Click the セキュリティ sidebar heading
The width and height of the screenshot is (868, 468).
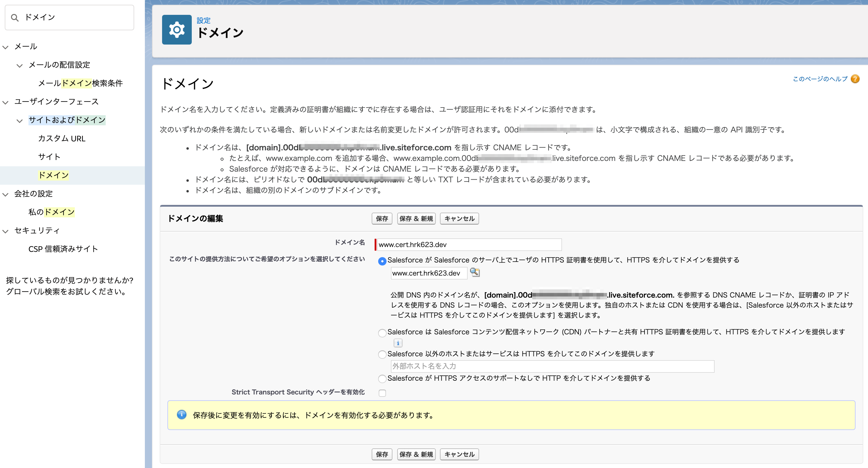(x=37, y=231)
